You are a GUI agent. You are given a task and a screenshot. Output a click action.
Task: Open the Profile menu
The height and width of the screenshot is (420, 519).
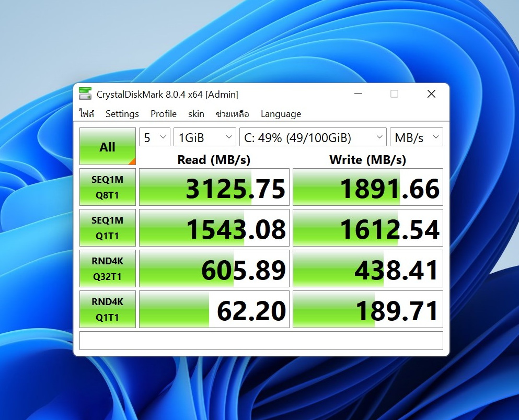point(164,114)
